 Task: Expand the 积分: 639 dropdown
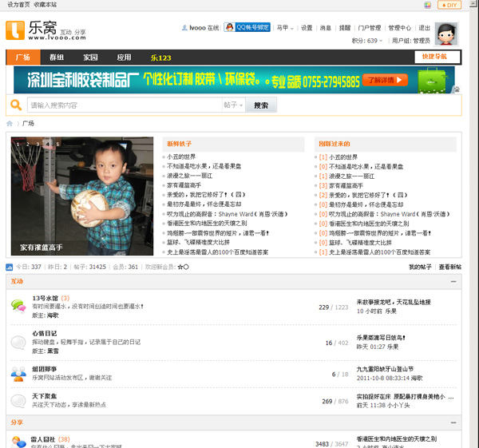tap(367, 41)
